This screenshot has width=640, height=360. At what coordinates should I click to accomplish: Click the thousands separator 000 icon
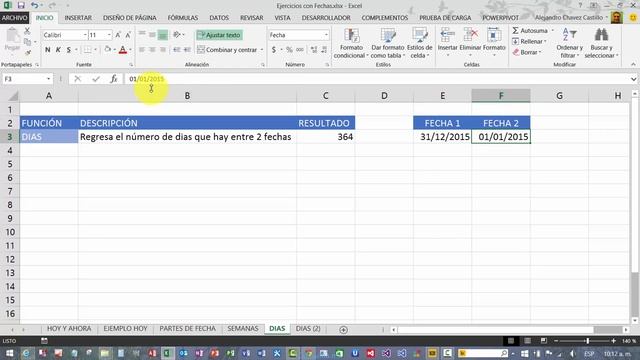click(x=300, y=50)
